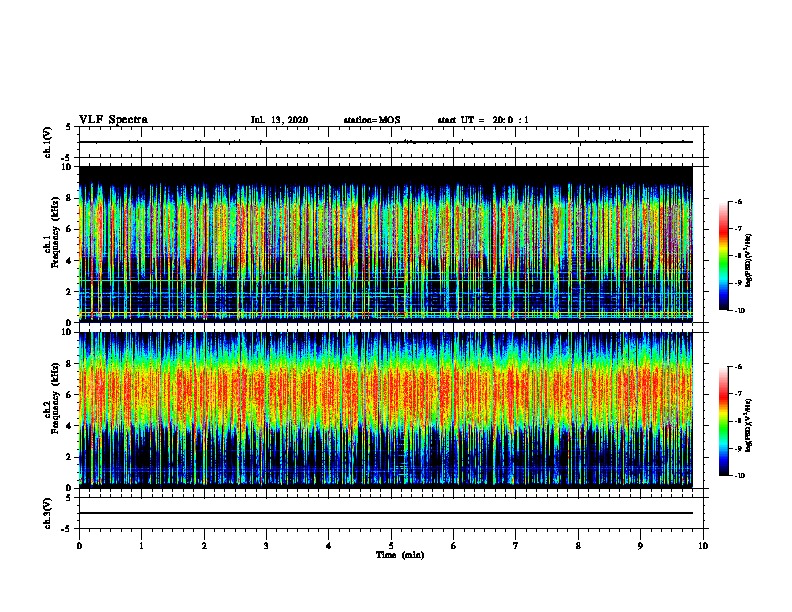Click the "VLF Spectra" plot title
Viewport: 792px width, 612px height.
click(113, 120)
